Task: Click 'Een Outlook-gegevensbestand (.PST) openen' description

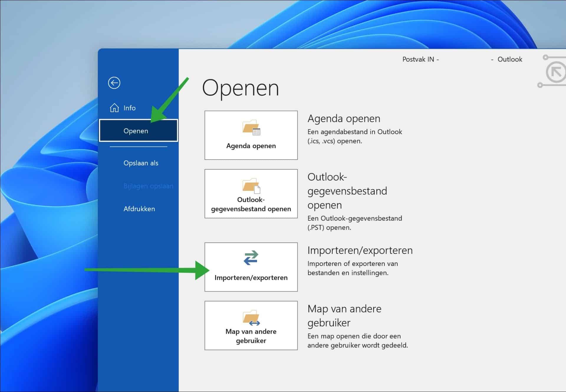Action: click(x=355, y=223)
